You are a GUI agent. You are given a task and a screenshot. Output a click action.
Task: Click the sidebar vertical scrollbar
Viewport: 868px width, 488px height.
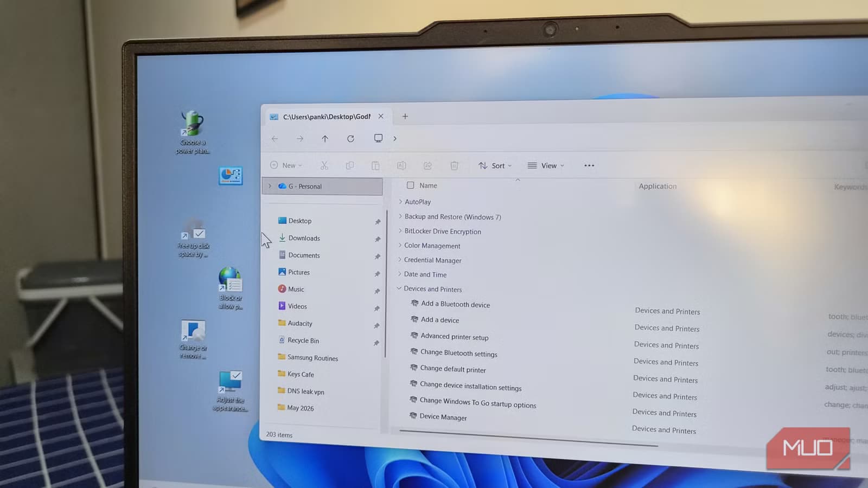click(x=386, y=284)
